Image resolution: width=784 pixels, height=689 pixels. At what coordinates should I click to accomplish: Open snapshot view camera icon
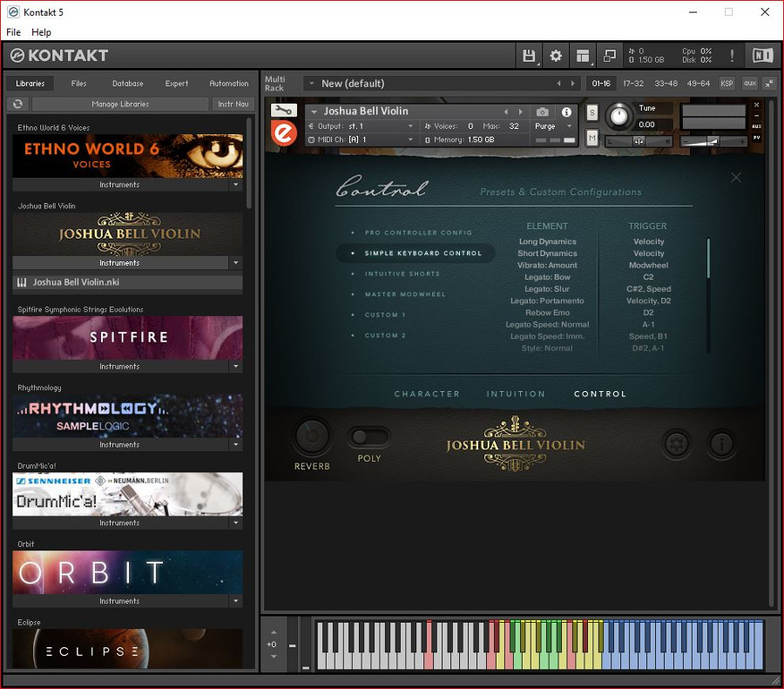click(x=543, y=112)
